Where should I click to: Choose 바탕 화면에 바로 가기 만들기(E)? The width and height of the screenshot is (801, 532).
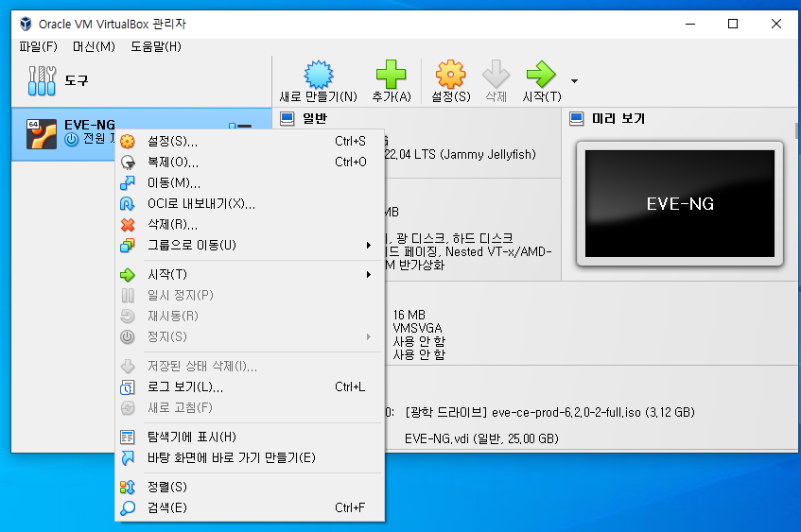point(250,457)
